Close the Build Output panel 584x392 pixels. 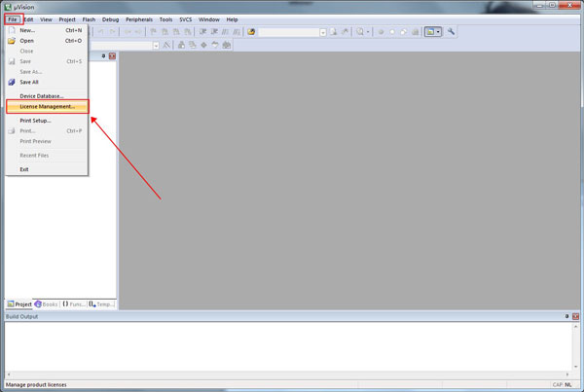pyautogui.click(x=574, y=317)
